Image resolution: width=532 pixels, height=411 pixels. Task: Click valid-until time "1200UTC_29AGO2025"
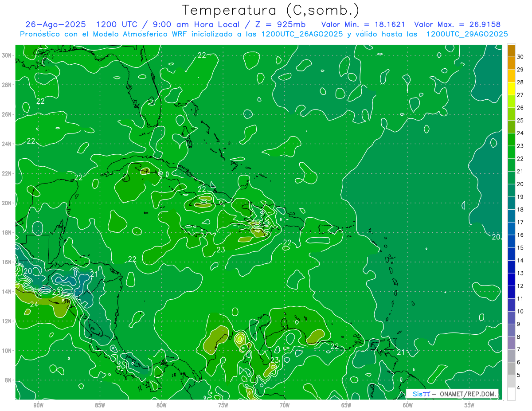tap(467, 34)
